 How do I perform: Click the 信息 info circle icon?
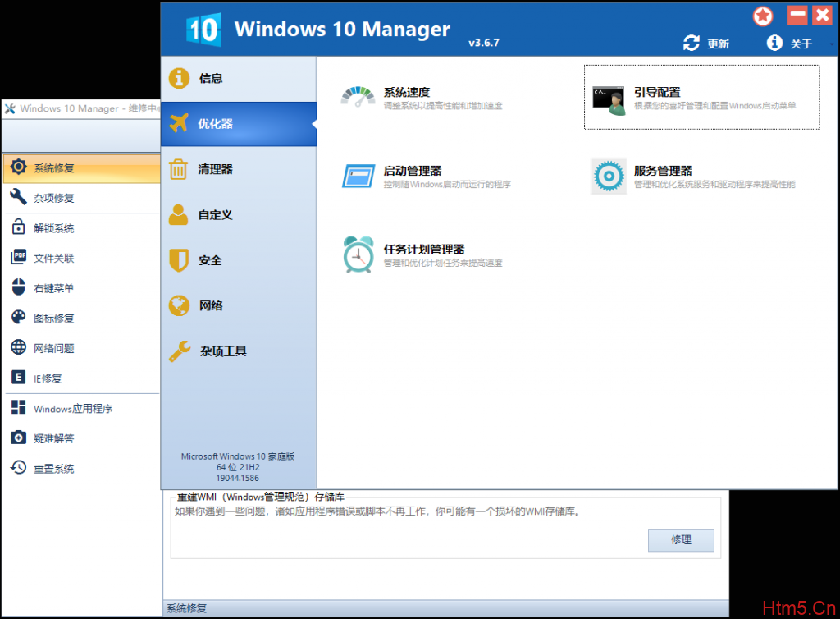179,78
